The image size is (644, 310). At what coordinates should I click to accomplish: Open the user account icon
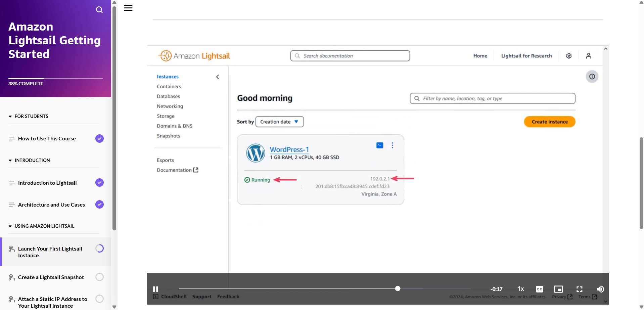tap(589, 56)
